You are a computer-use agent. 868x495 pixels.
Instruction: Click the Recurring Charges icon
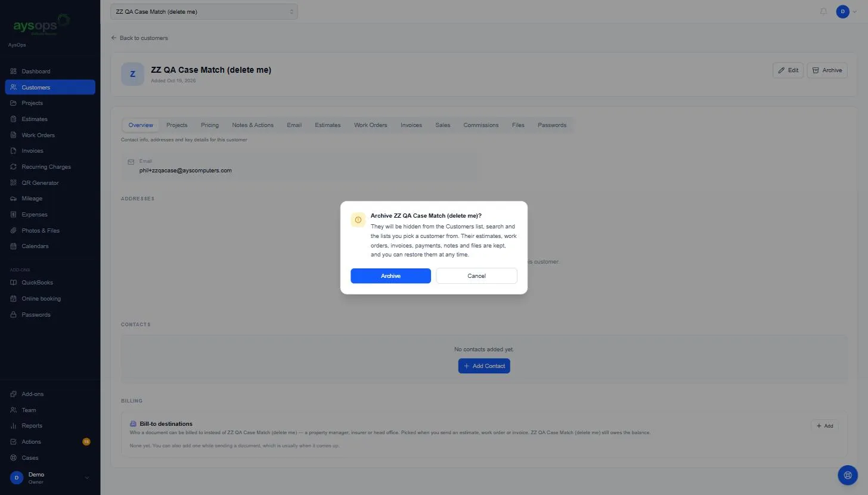click(14, 167)
